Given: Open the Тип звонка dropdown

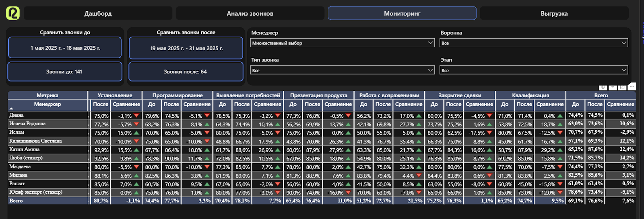Looking at the screenshot, I should click(x=343, y=70).
